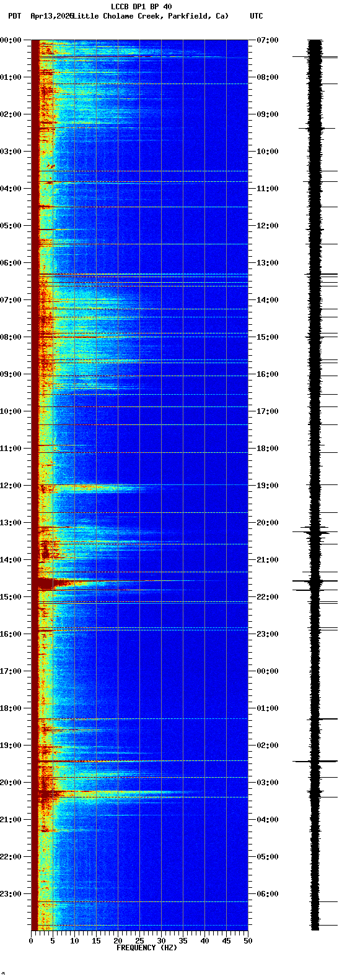Click the 18:00 PDT time label

click(x=11, y=708)
